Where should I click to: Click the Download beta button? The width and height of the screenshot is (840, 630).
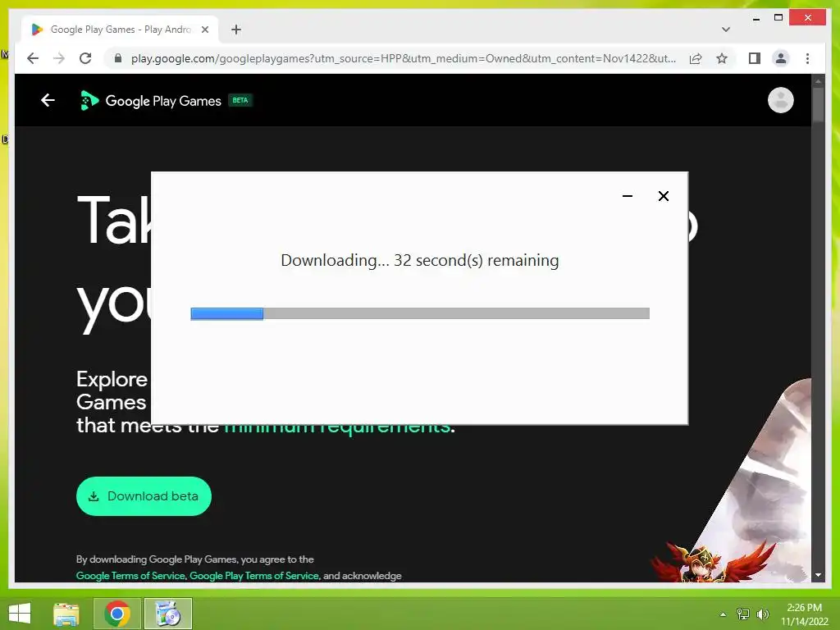pos(144,496)
